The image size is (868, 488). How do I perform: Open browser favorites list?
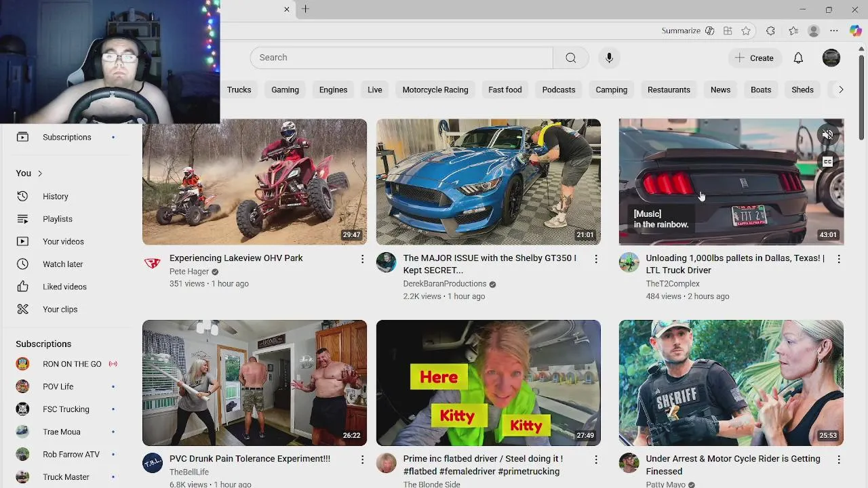tap(793, 30)
